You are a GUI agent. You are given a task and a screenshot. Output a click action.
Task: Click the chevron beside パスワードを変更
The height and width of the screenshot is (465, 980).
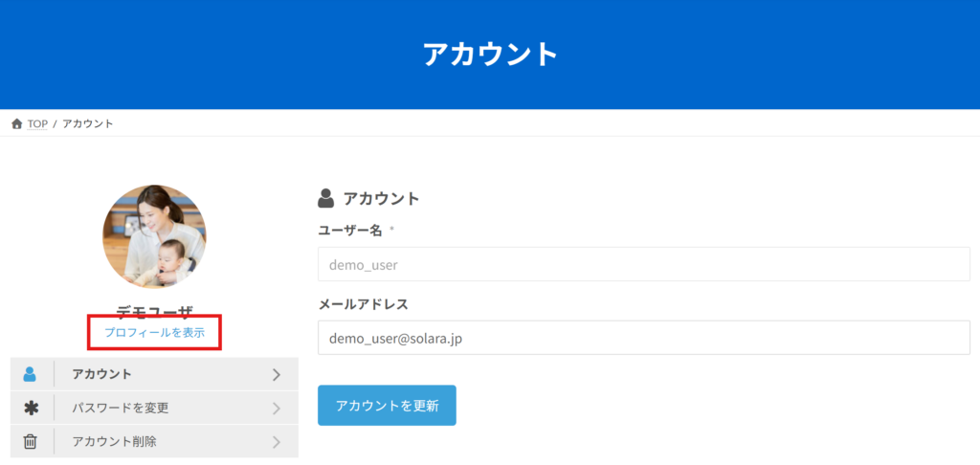[277, 409]
